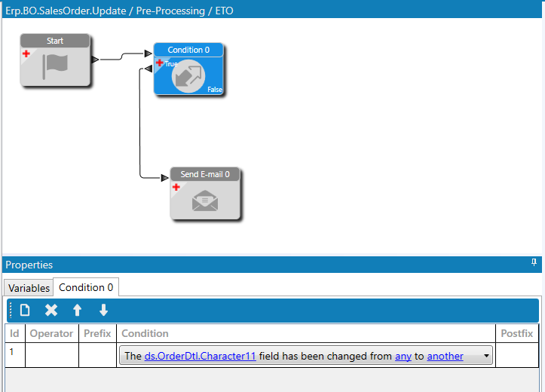Move condition row down

103,310
